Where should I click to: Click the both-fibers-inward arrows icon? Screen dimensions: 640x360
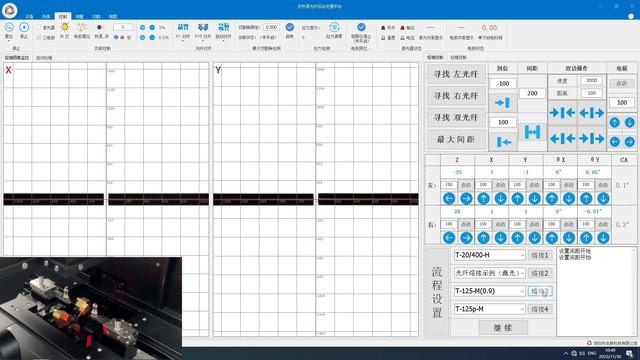coord(562,113)
